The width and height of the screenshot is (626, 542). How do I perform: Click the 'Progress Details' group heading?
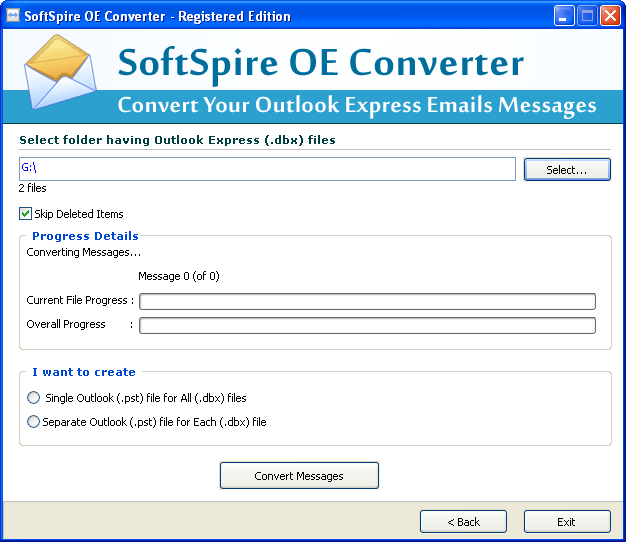(85, 236)
